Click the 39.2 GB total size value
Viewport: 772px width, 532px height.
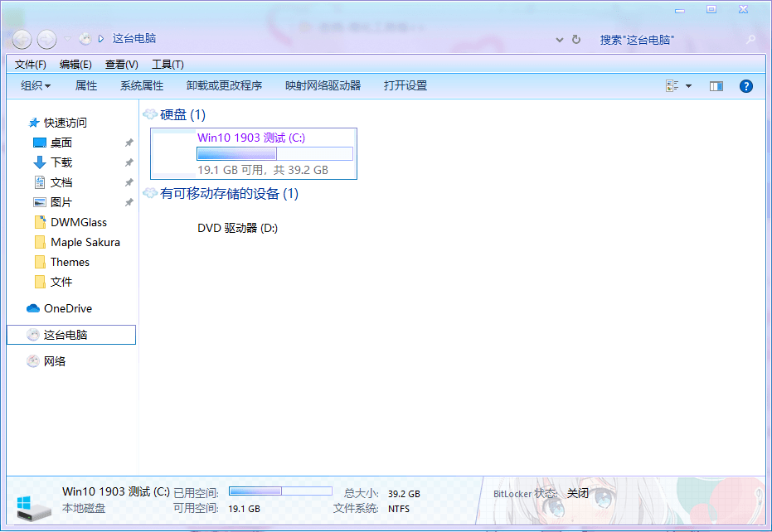[x=404, y=494]
